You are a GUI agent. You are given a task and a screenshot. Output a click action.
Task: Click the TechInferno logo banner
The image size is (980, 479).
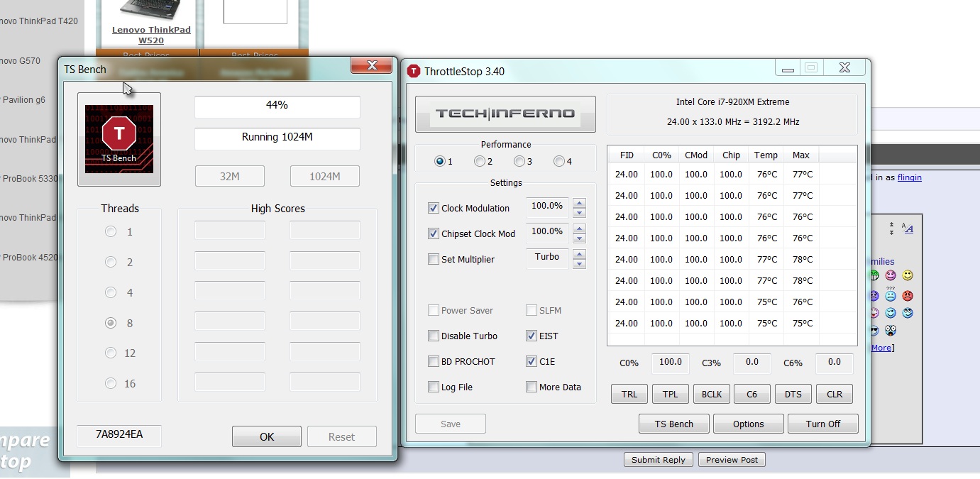pyautogui.click(x=505, y=114)
